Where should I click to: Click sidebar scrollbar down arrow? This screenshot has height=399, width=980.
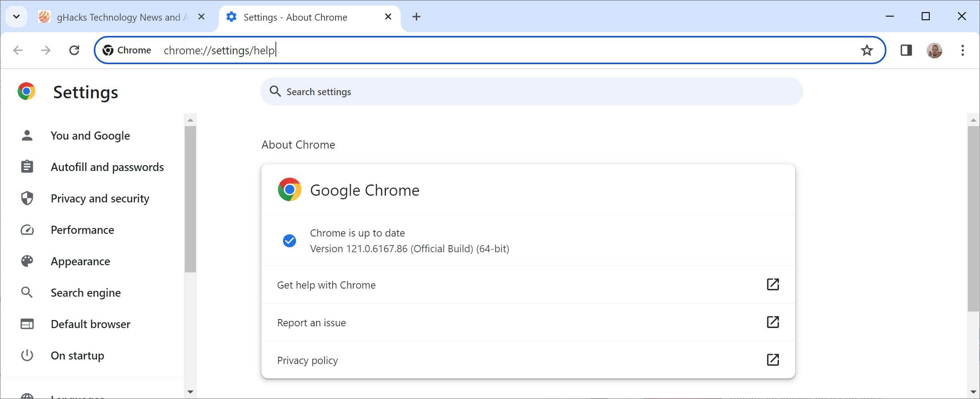190,392
